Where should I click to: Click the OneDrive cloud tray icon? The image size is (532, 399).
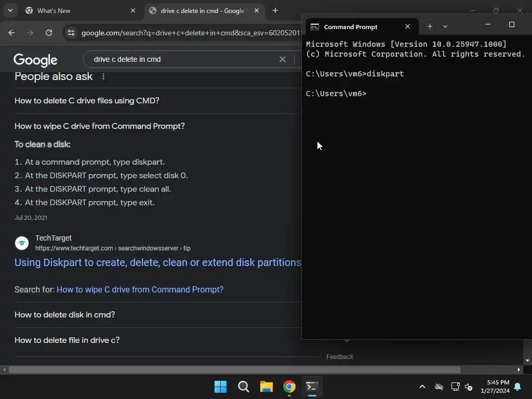tap(439, 387)
